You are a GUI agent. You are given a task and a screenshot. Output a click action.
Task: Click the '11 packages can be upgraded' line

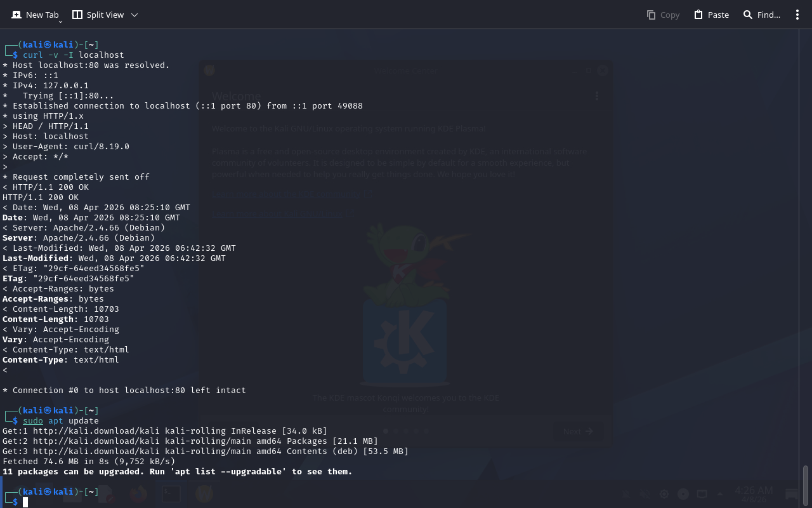(177, 472)
